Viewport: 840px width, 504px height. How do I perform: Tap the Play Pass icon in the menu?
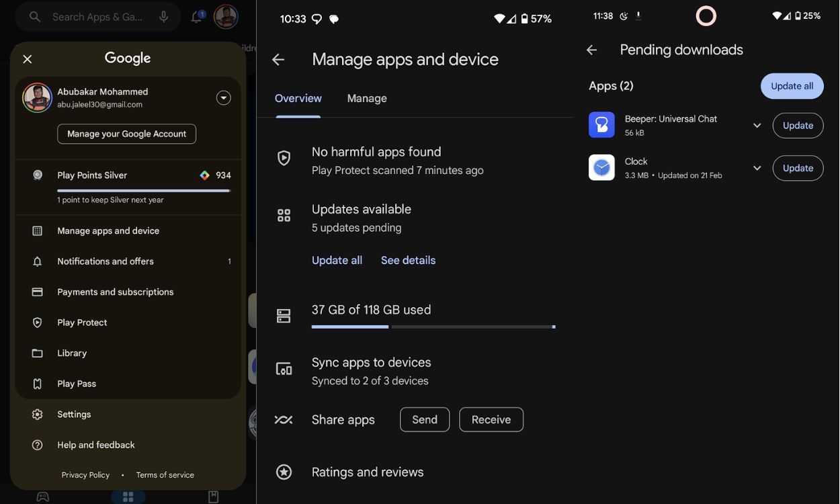[x=37, y=383]
